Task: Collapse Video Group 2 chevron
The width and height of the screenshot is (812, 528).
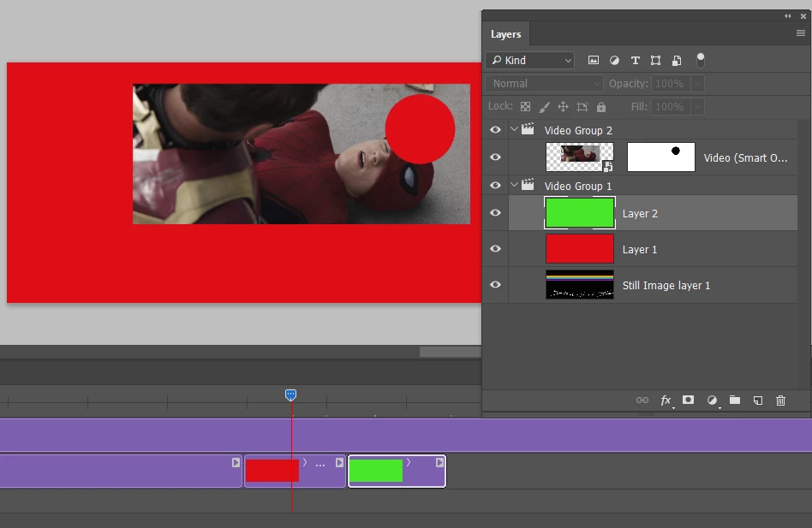Action: pos(514,129)
